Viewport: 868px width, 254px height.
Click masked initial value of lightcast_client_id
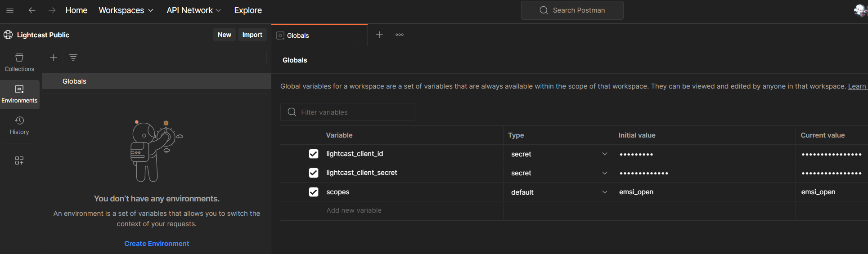tap(636, 154)
